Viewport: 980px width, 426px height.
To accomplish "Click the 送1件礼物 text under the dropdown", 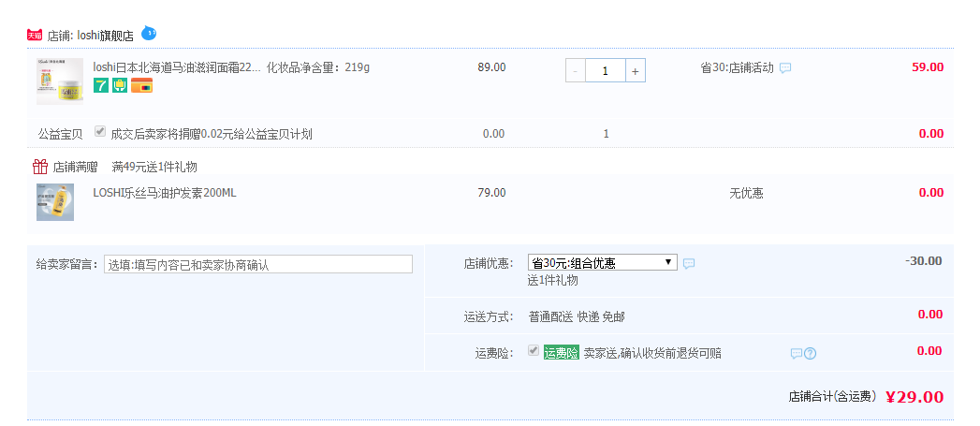I will tap(552, 280).
